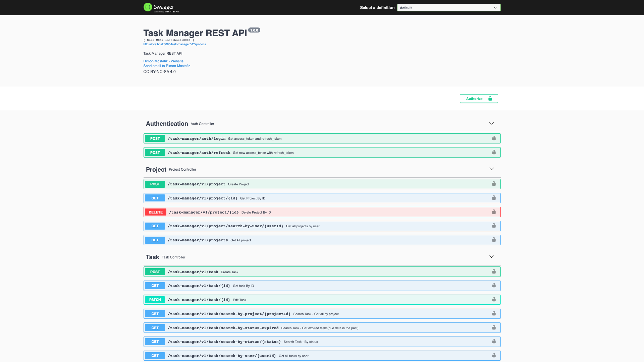Click lock icon on auth/login endpoint

click(x=494, y=138)
